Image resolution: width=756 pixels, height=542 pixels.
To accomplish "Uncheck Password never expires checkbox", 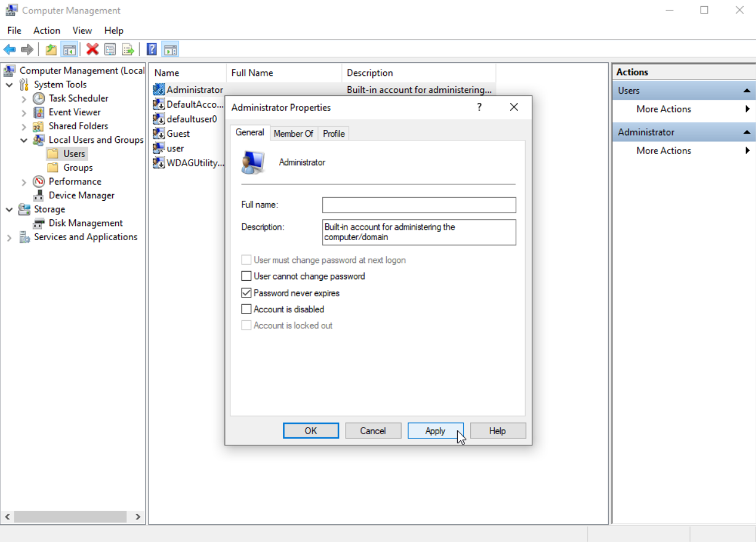I will [246, 293].
